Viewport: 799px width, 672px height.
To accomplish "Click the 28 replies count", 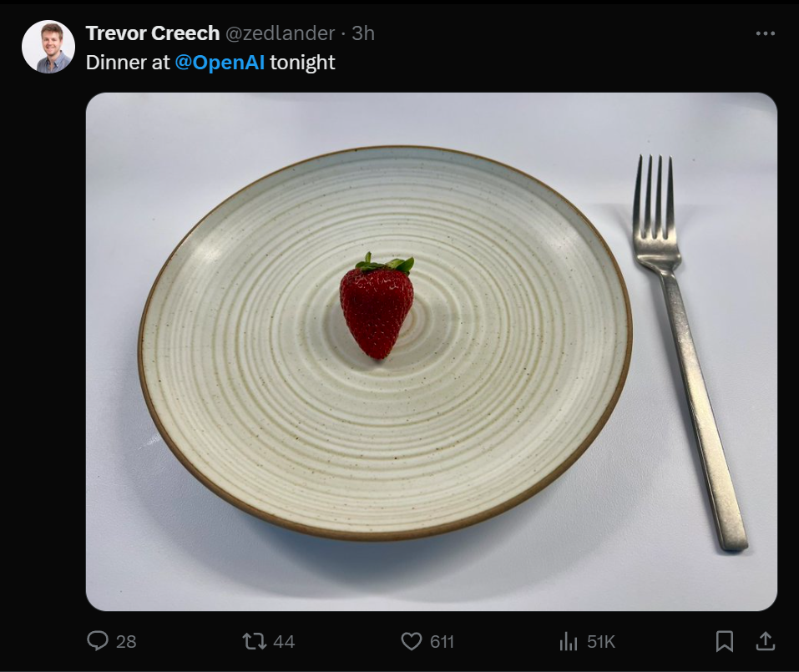I will click(x=126, y=641).
